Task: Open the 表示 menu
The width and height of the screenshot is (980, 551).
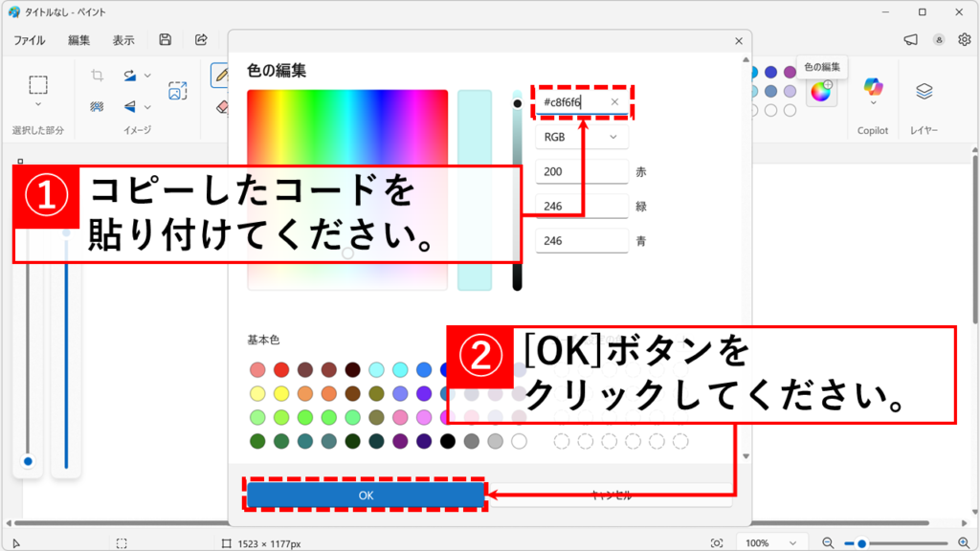Action: coord(124,39)
